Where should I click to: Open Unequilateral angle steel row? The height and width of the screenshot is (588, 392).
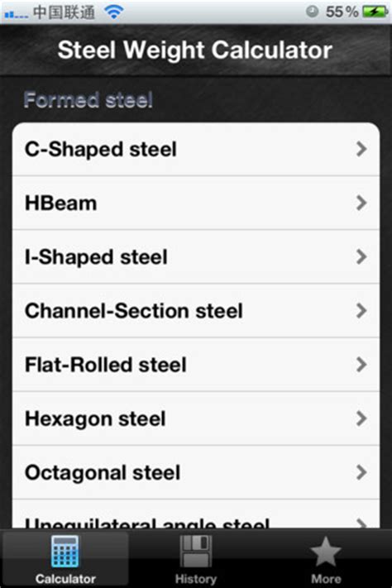[196, 514]
